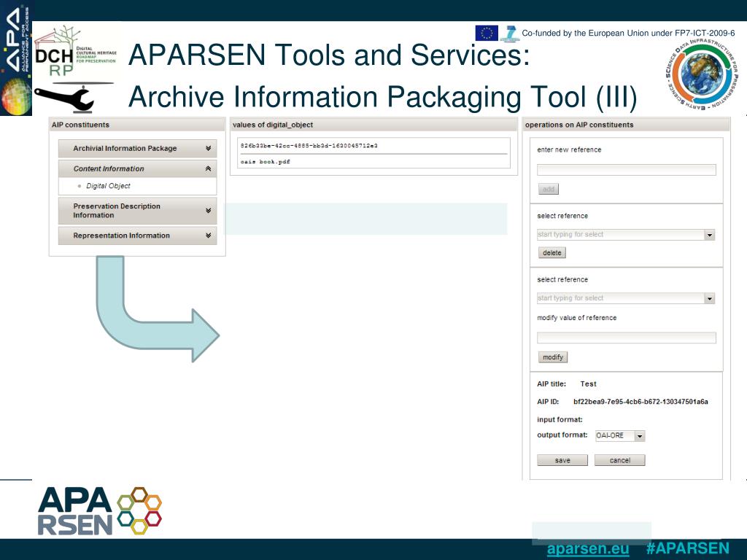Click the AIP ID value text

click(x=640, y=402)
